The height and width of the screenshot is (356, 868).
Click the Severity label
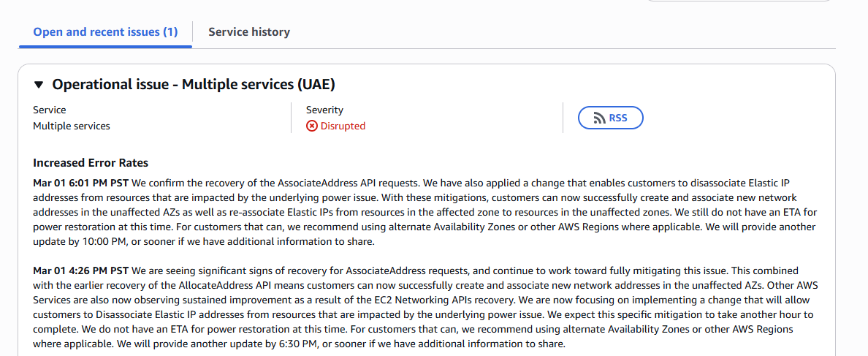[x=324, y=110]
